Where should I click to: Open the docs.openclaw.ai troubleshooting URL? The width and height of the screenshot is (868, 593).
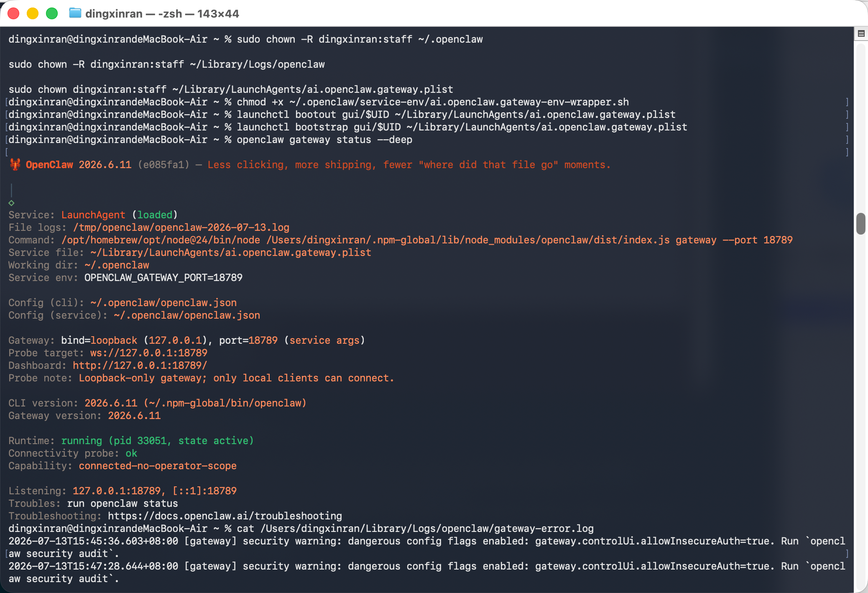tap(225, 516)
